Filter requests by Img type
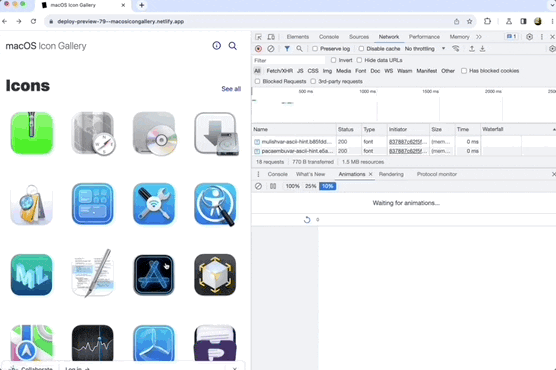This screenshot has height=370, width=556. tap(327, 71)
